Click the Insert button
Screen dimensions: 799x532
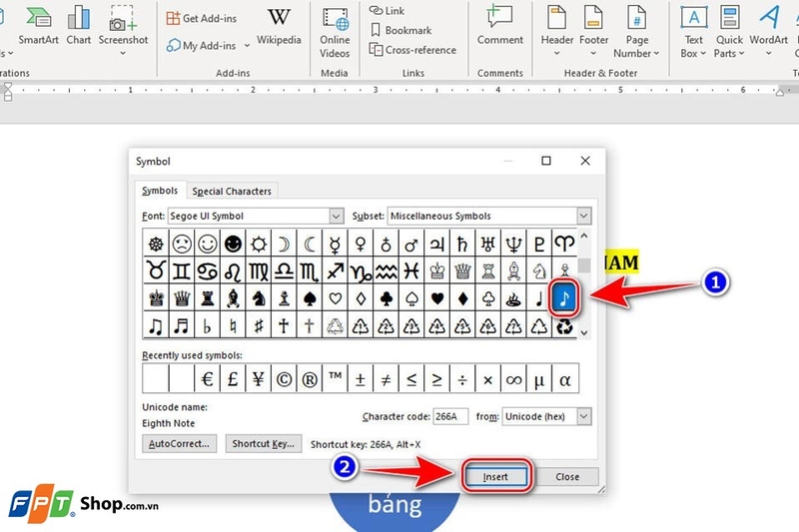(x=495, y=476)
